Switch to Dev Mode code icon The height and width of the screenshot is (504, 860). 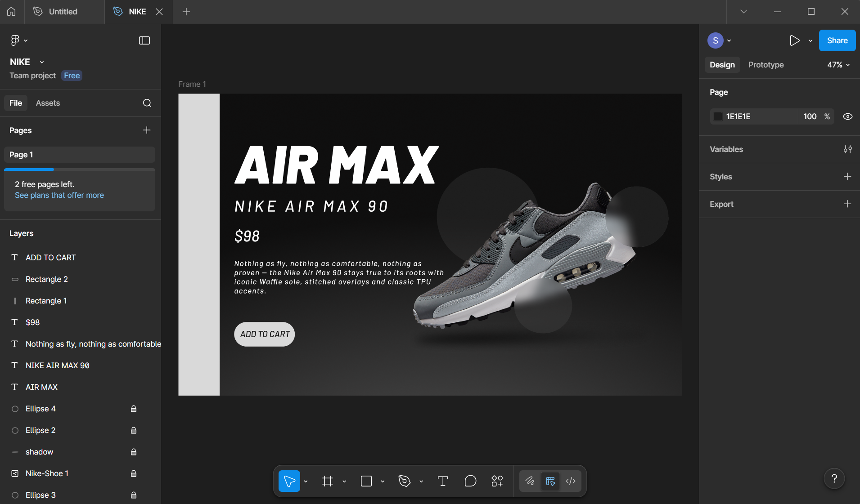click(571, 481)
